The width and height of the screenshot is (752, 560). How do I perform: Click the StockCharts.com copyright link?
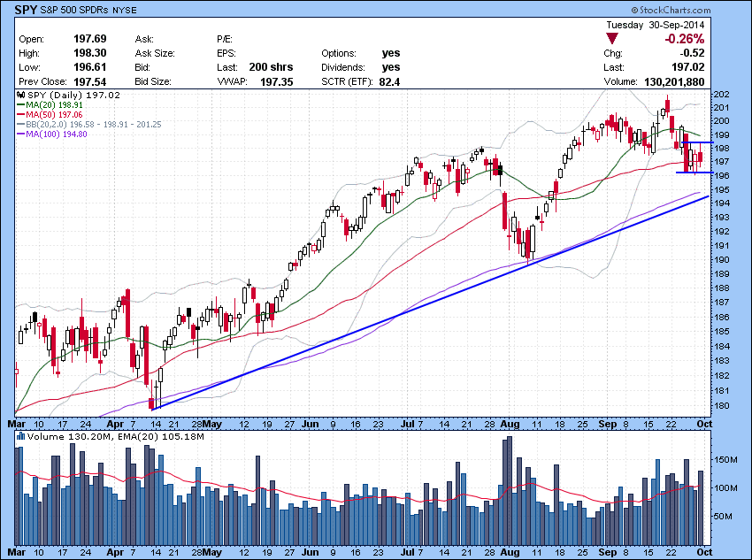coord(671,10)
